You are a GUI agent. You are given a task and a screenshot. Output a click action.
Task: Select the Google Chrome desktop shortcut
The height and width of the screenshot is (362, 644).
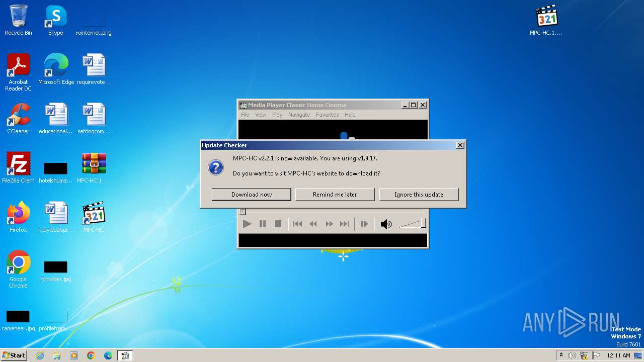[x=18, y=269]
